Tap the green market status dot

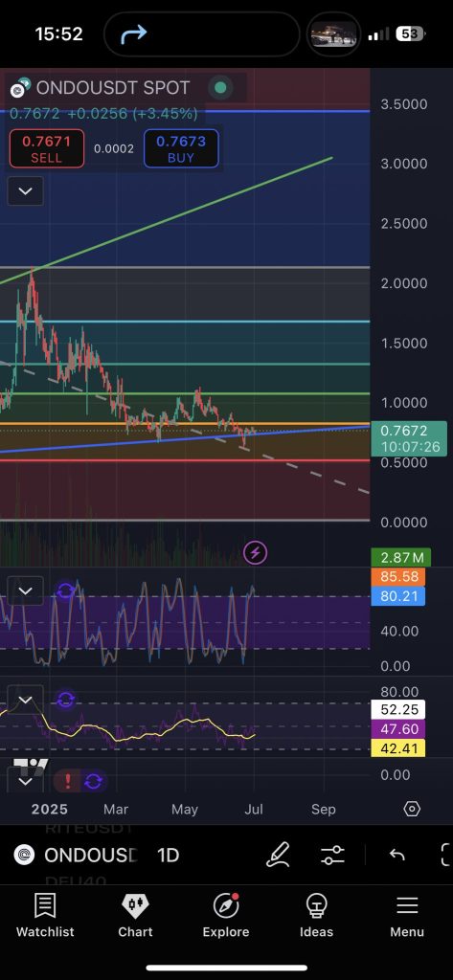click(x=220, y=87)
